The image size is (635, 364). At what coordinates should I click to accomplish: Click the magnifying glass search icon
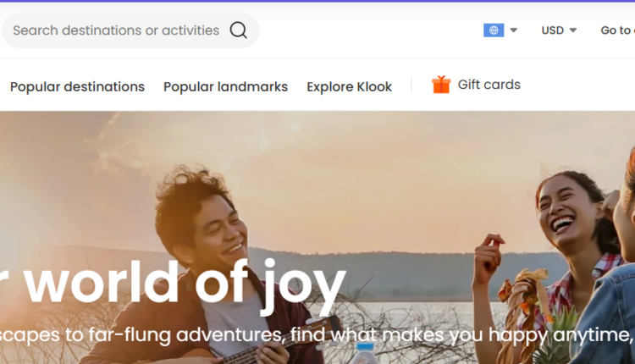coord(239,30)
